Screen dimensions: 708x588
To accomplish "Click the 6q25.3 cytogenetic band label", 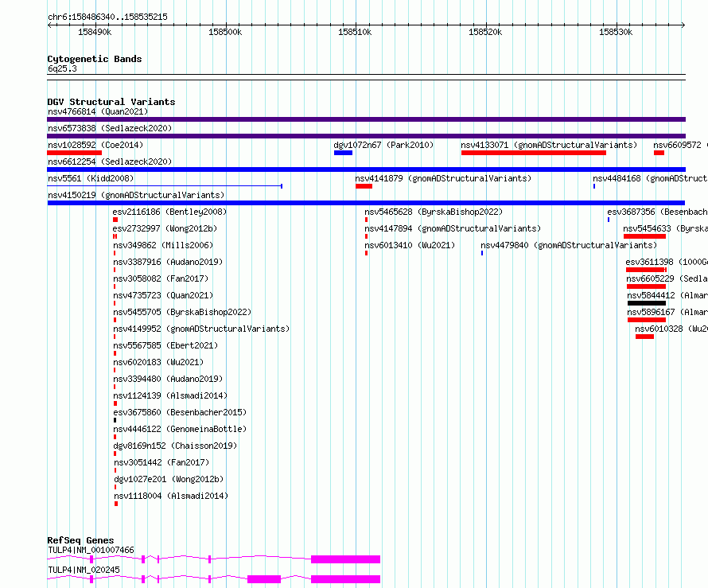I will point(62,68).
